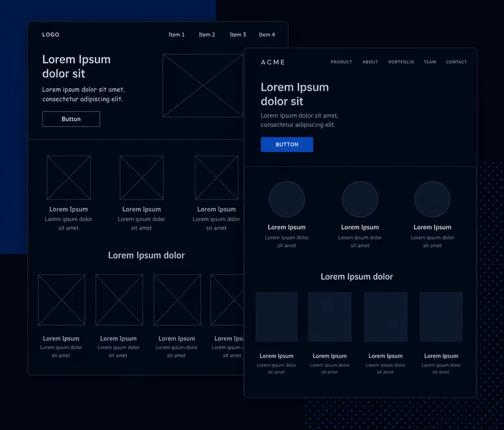Click the last circular avatar in the ACME window

pos(432,200)
